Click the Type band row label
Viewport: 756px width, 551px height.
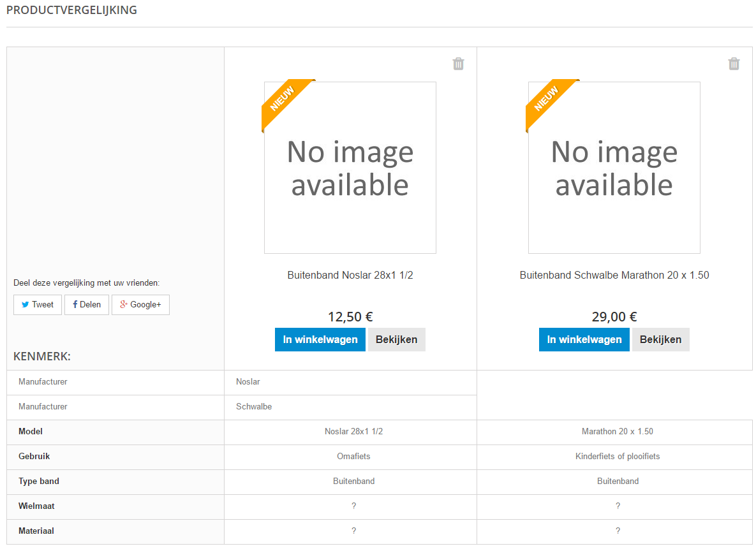click(38, 481)
